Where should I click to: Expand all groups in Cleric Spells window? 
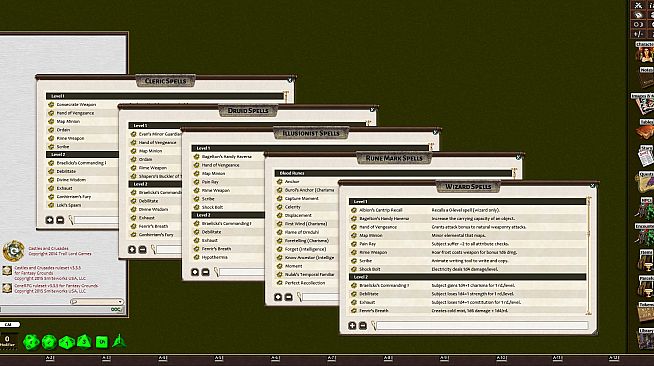pyautogui.click(x=49, y=220)
